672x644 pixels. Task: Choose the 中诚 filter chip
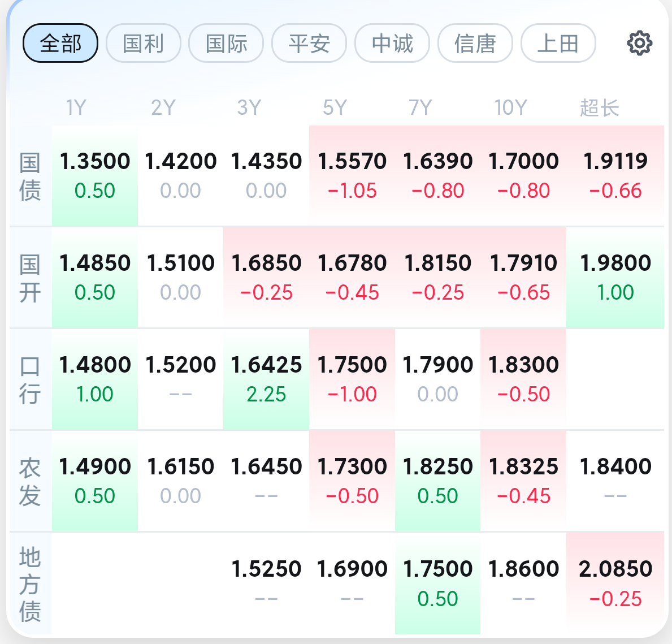[392, 43]
